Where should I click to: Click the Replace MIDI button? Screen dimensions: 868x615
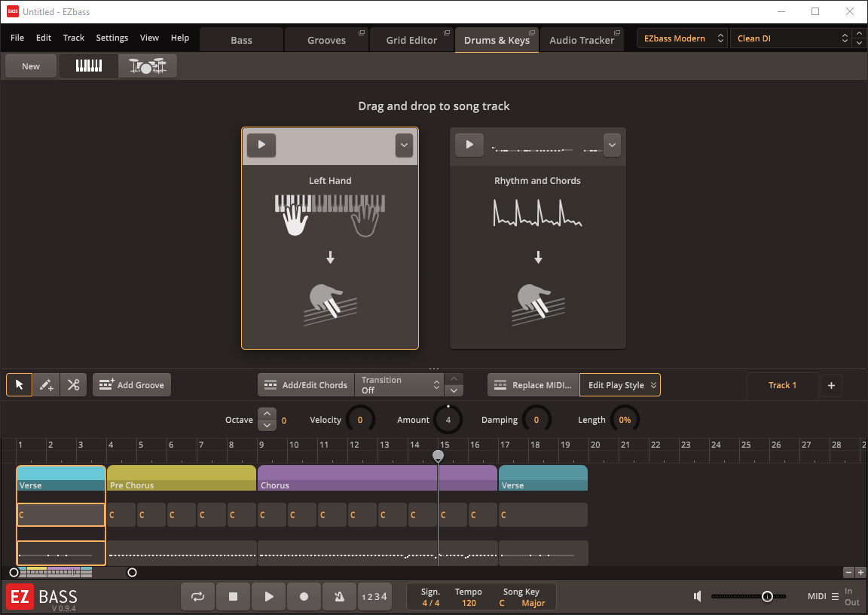coord(533,385)
